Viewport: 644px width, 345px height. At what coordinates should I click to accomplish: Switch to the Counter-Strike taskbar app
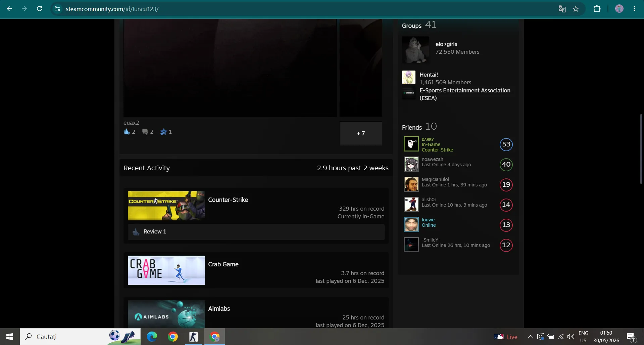tap(194, 337)
